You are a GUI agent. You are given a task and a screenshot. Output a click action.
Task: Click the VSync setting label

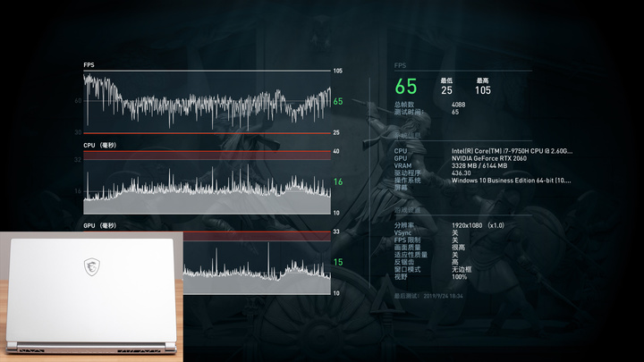(x=402, y=232)
